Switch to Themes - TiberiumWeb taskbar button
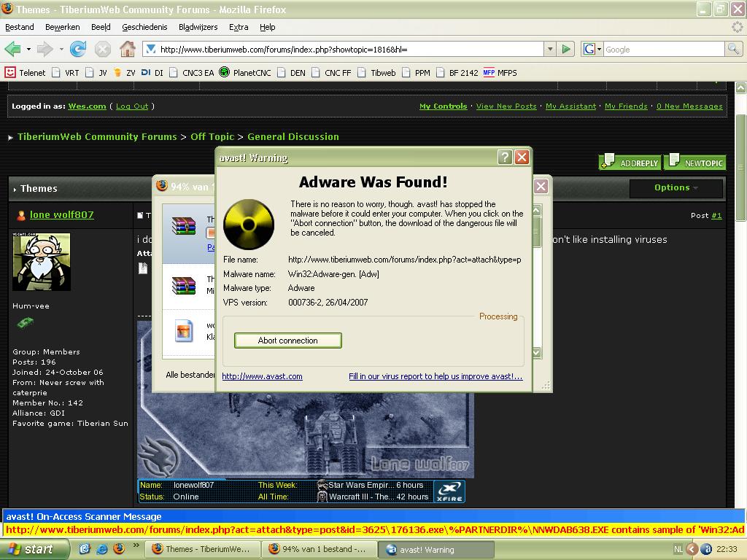747x560 pixels. [x=203, y=549]
